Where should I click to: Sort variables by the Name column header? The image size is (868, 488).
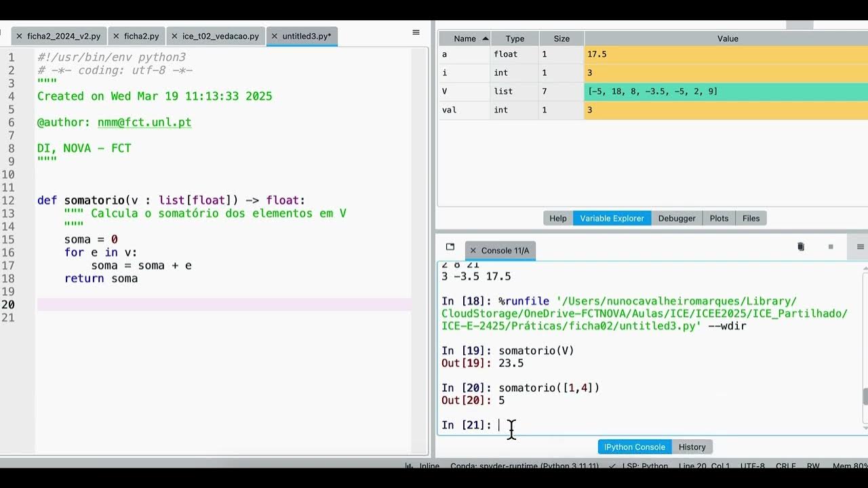coord(465,39)
